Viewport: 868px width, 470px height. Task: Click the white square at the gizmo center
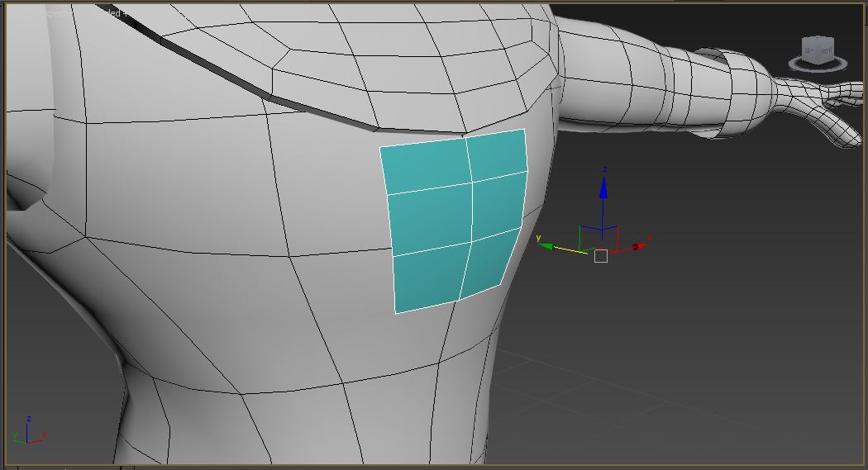pos(601,256)
